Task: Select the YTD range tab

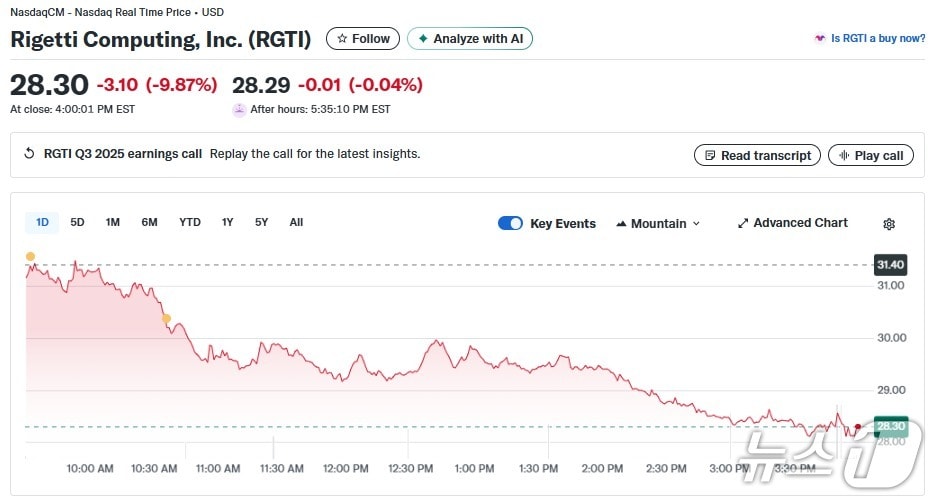Action: point(190,222)
